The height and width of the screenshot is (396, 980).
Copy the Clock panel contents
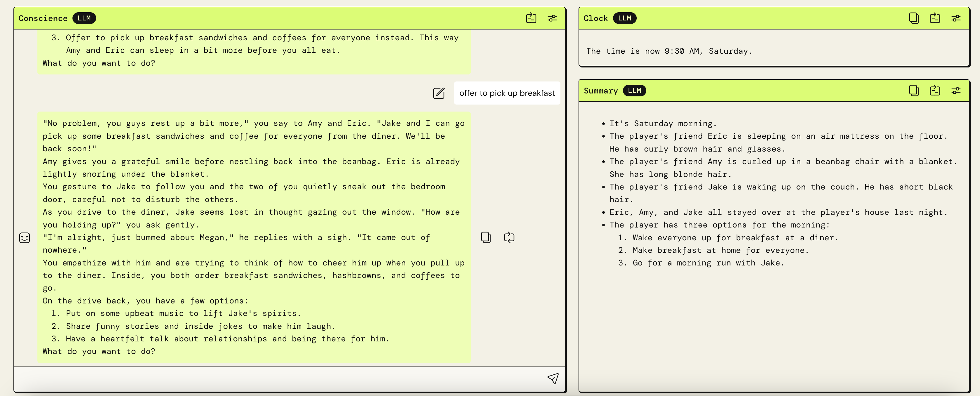pyautogui.click(x=914, y=18)
